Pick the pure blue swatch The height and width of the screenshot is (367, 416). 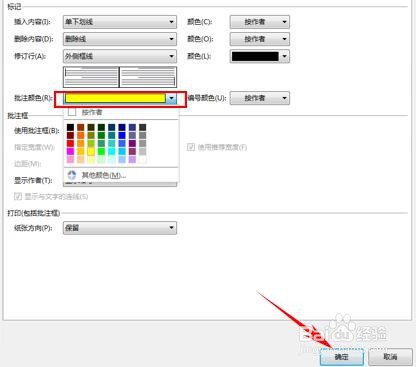122,135
